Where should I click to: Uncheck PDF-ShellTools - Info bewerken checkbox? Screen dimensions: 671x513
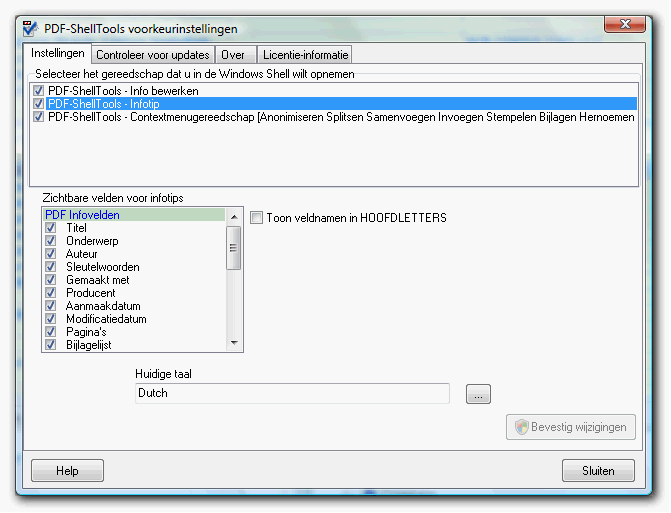pos(39,91)
